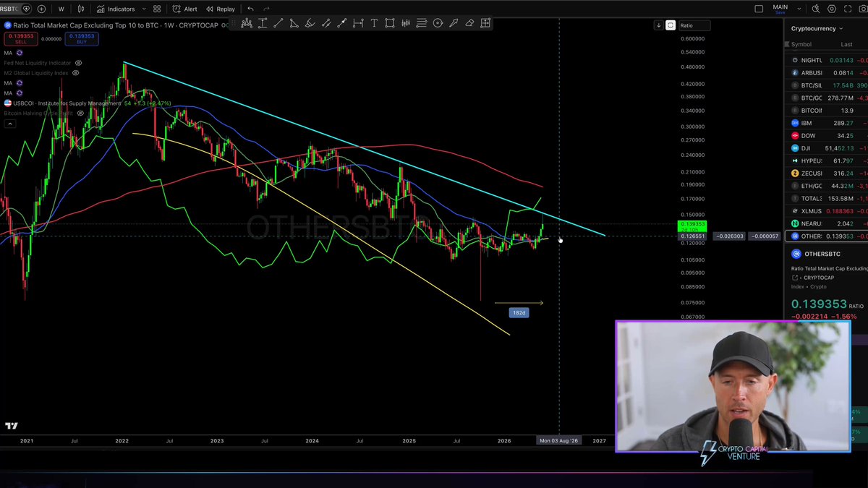Screen dimensions: 868x488
Task: Select the NIGHTU watchlist row
Action: (x=826, y=60)
